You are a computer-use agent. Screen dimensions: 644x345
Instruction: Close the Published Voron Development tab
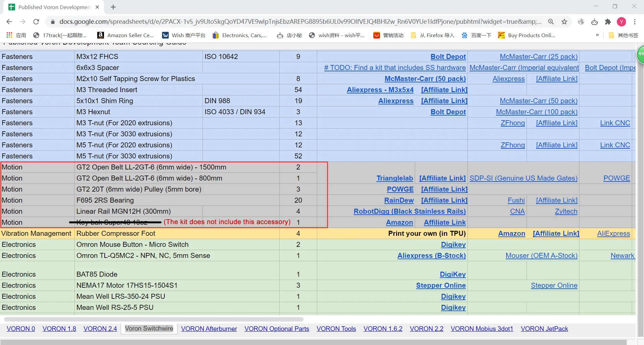[97, 7]
